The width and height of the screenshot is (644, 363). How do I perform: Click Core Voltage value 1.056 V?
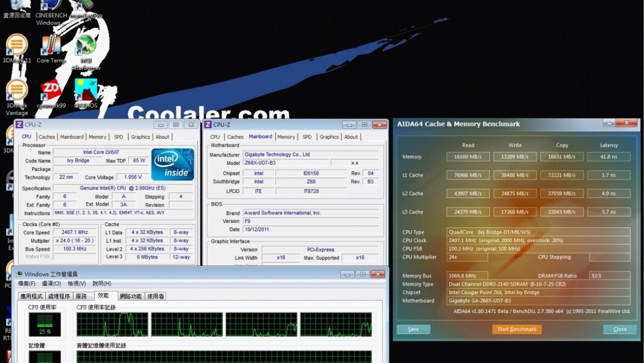(x=133, y=177)
